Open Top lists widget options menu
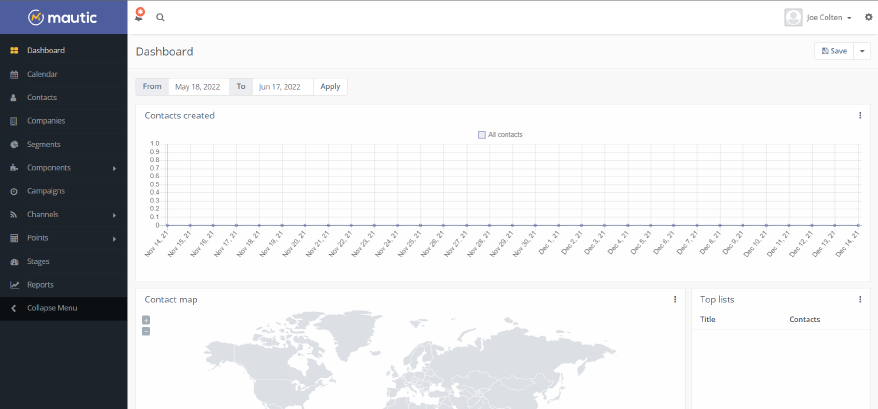The image size is (878, 409). point(860,299)
